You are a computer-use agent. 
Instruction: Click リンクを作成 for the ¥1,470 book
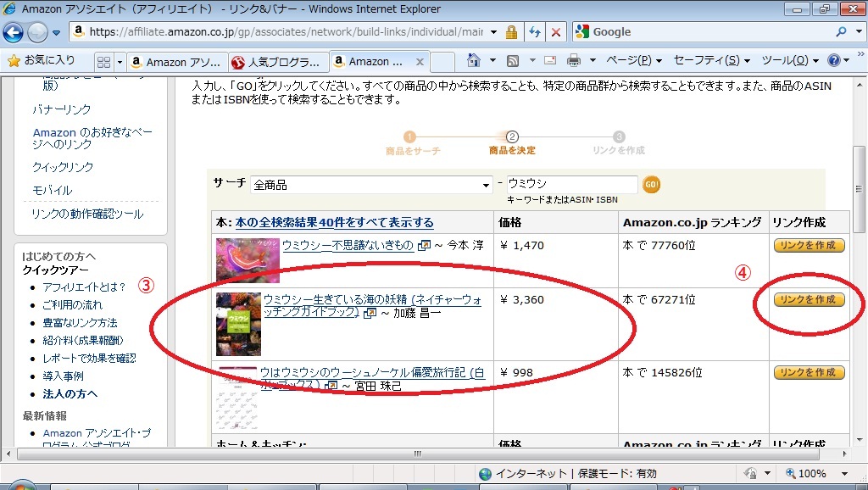pos(809,245)
